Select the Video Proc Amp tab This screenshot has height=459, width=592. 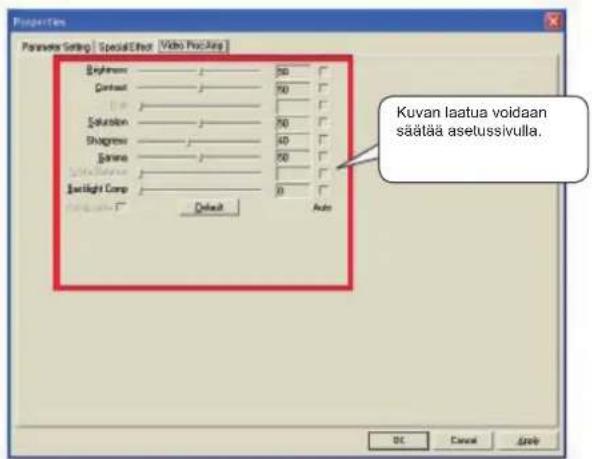tap(193, 46)
